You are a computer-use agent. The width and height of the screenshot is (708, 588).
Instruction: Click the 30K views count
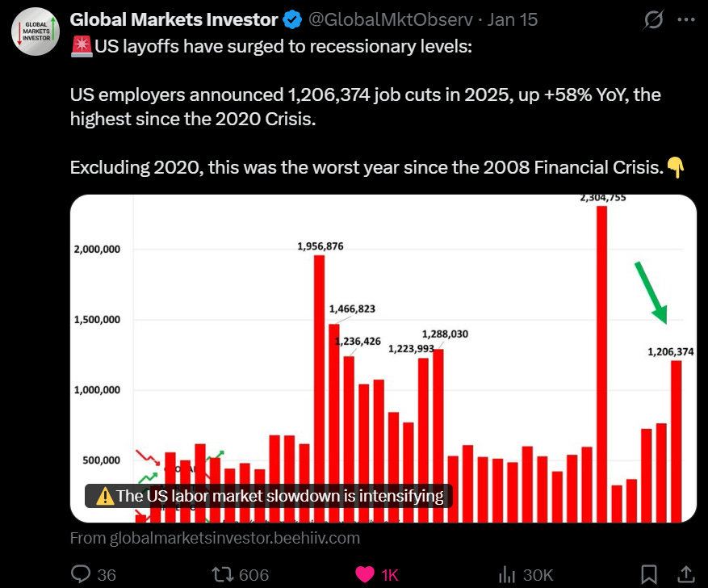[538, 575]
